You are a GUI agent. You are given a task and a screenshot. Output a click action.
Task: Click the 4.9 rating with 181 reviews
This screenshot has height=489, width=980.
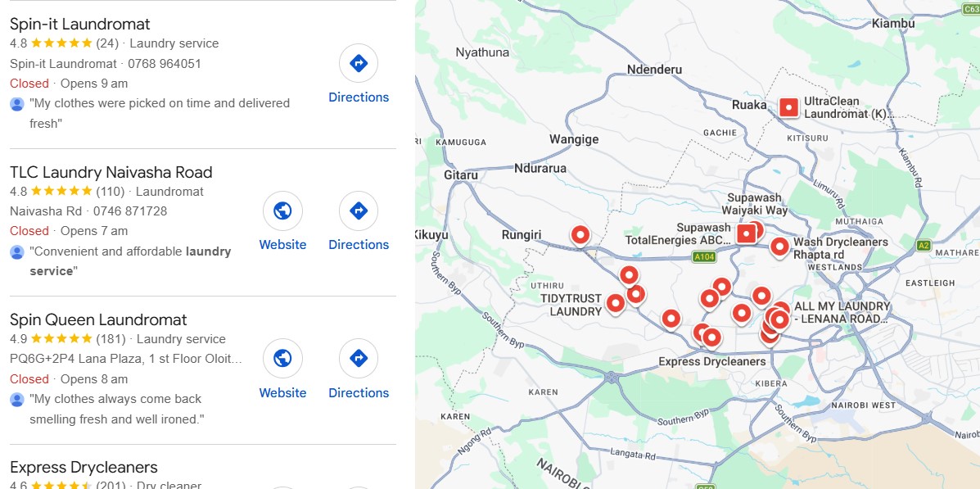coord(67,339)
